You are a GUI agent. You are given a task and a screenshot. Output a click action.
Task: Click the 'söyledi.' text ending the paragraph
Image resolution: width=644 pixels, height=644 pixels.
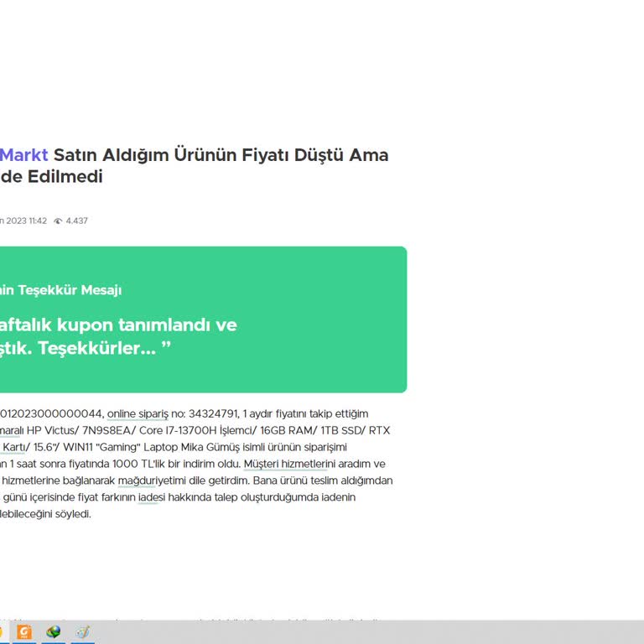tap(73, 514)
